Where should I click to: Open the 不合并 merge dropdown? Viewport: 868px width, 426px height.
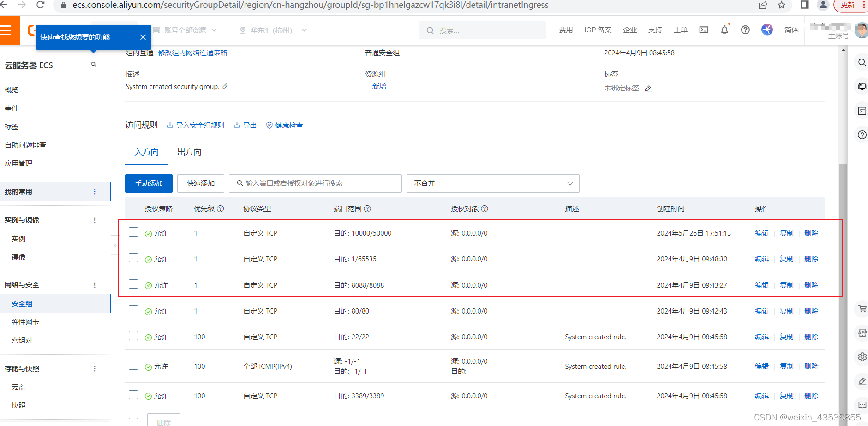[x=493, y=183]
